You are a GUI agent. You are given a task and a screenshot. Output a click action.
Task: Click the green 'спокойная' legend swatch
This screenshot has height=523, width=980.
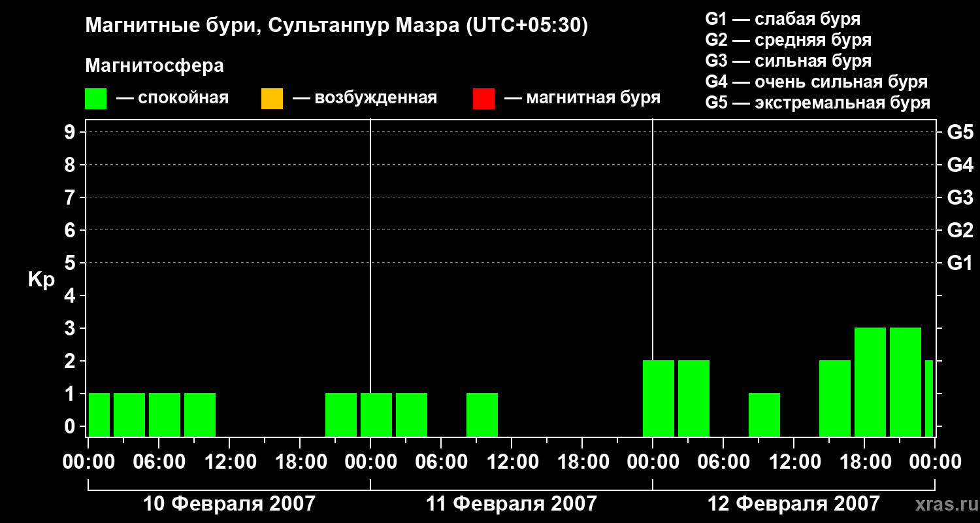pyautogui.click(x=96, y=99)
